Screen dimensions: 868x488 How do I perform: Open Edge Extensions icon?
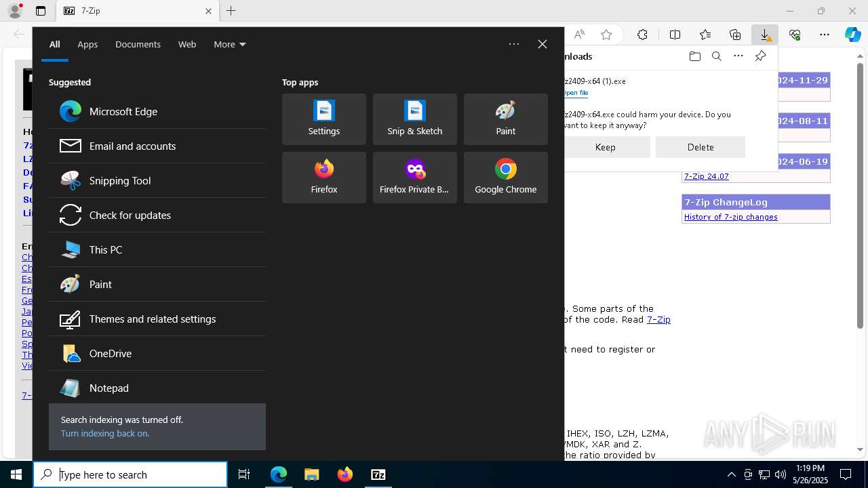[x=642, y=35]
